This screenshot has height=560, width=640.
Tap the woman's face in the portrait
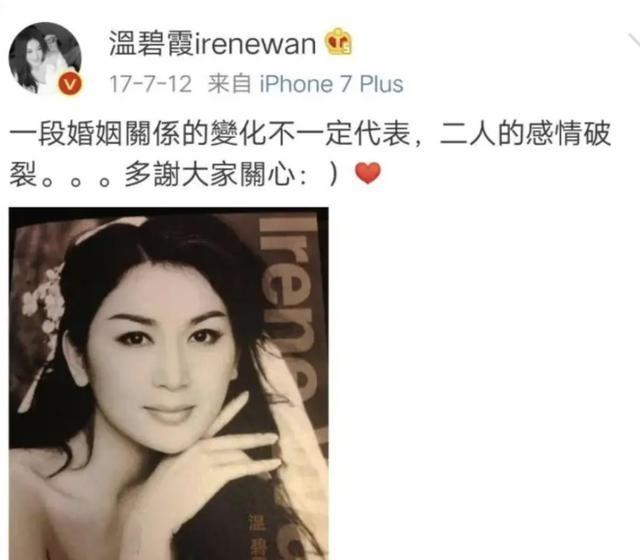click(167, 359)
